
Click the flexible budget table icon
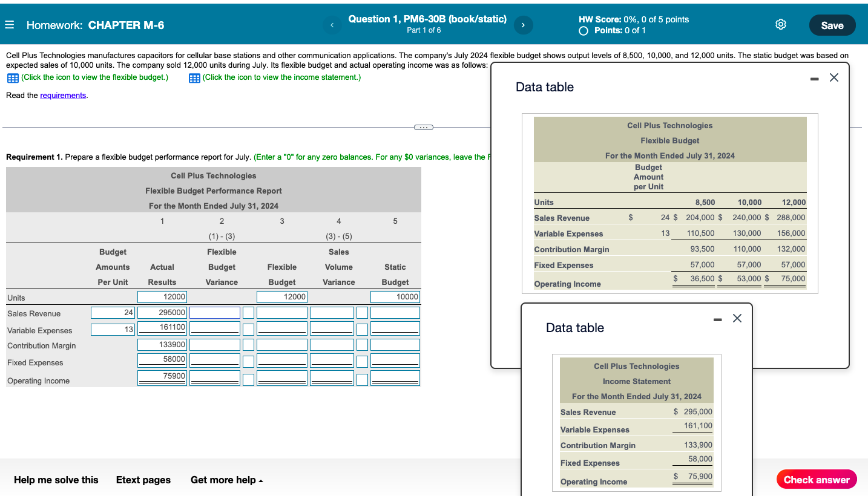tap(13, 78)
